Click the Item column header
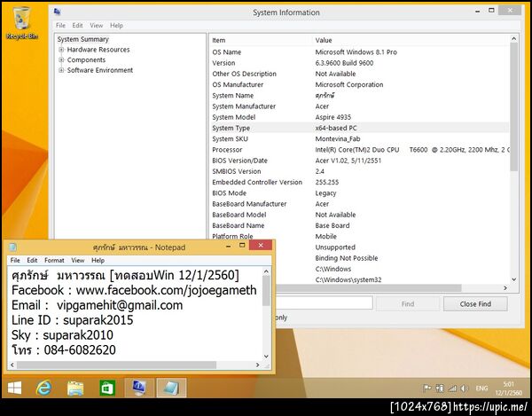 pos(260,40)
